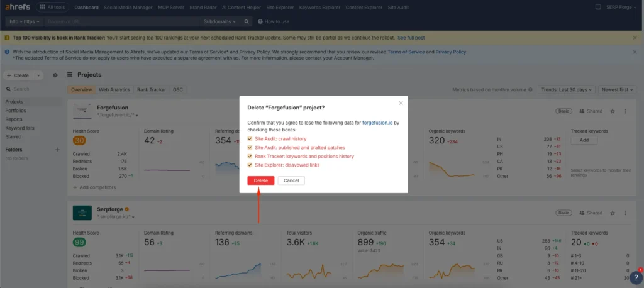
Task: Open Dashboard in the top navigation
Action: pos(87,8)
